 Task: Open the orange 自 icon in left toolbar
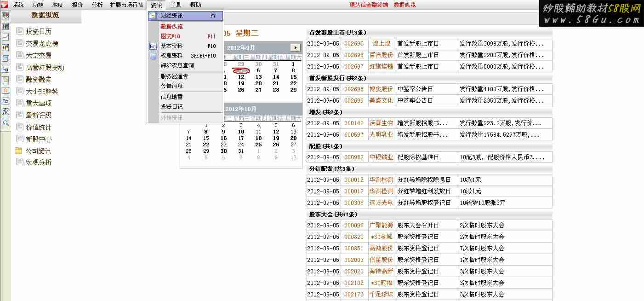pos(6,91)
